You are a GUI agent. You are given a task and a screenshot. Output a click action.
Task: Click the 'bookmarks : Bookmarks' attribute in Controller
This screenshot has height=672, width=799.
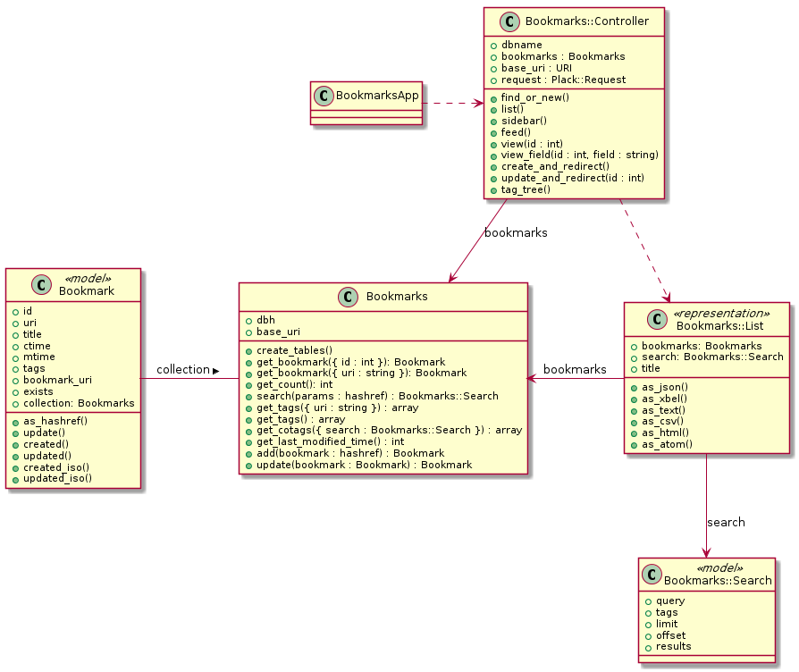point(563,56)
